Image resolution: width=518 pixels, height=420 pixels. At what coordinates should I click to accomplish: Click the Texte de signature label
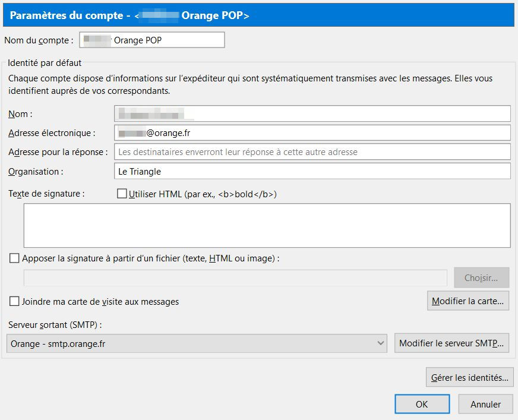pyautogui.click(x=47, y=194)
